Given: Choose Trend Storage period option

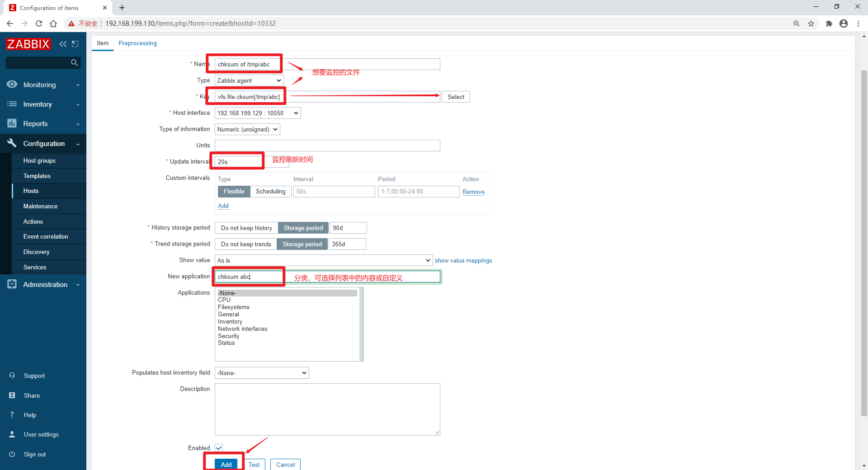Looking at the screenshot, I should pos(302,244).
